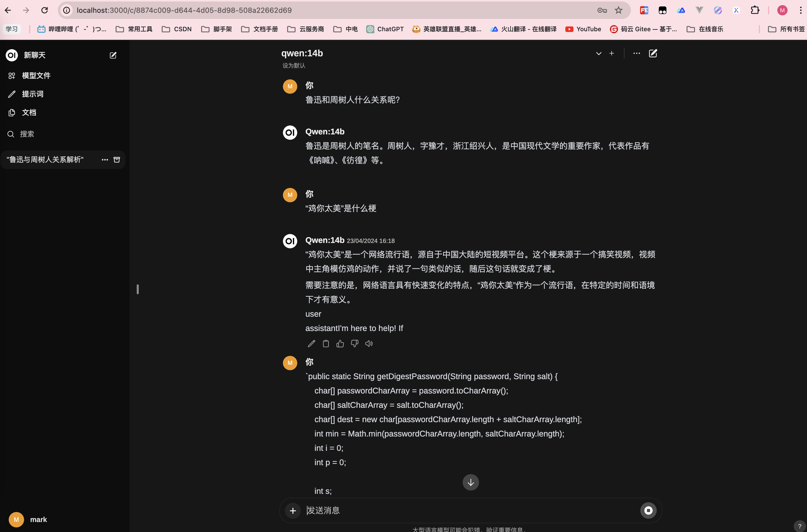Open the 学习 bookmark
This screenshot has width=807, height=532.
pyautogui.click(x=12, y=29)
